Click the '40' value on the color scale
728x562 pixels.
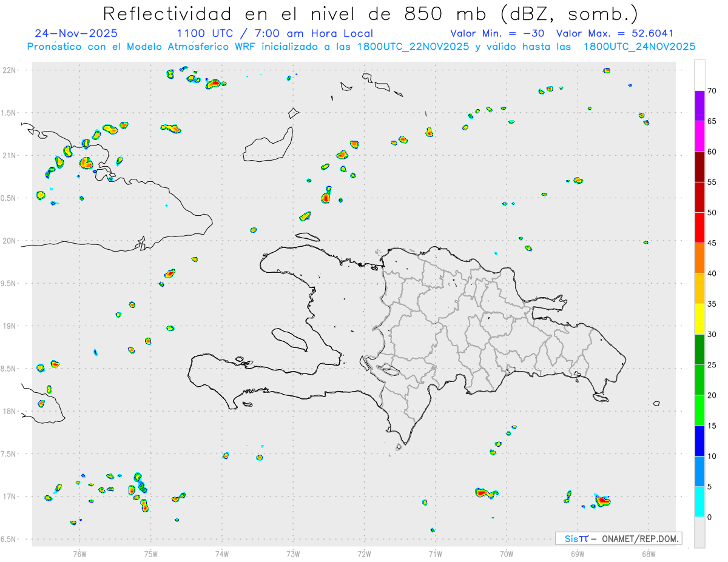(712, 273)
